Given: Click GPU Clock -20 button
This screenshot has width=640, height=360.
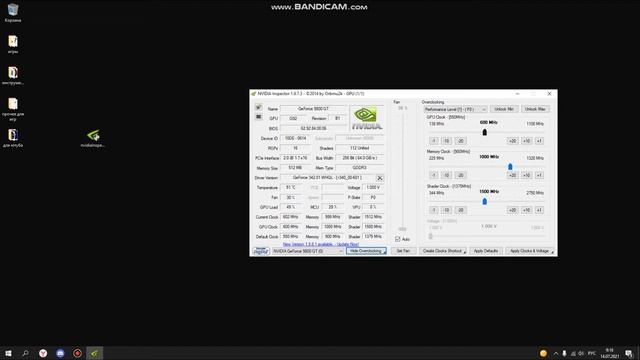Looking at the screenshot, I should pyautogui.click(x=461, y=141).
